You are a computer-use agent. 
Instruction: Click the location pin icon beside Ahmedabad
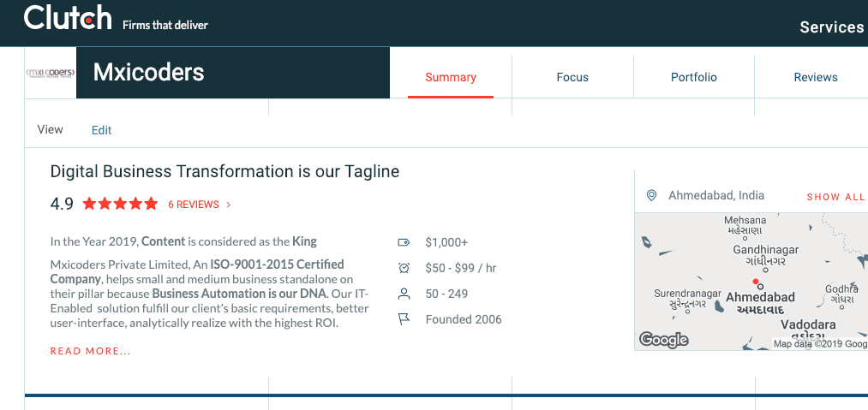click(x=651, y=196)
